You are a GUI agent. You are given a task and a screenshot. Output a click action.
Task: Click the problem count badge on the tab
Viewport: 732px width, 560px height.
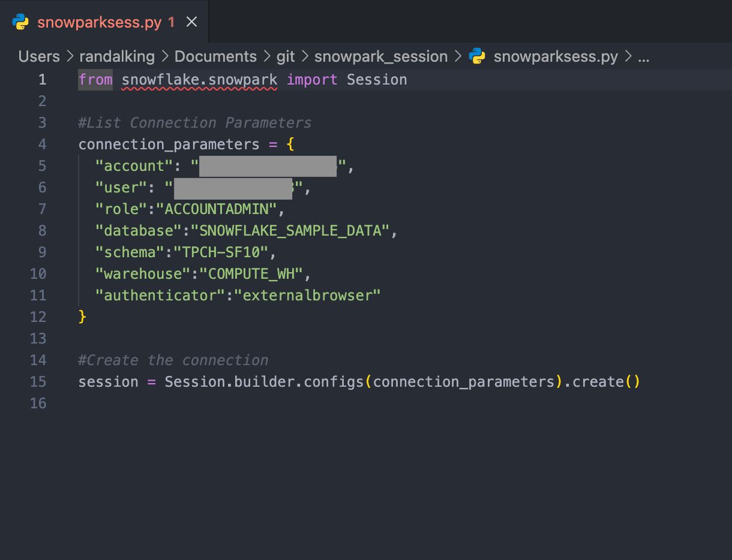point(172,22)
